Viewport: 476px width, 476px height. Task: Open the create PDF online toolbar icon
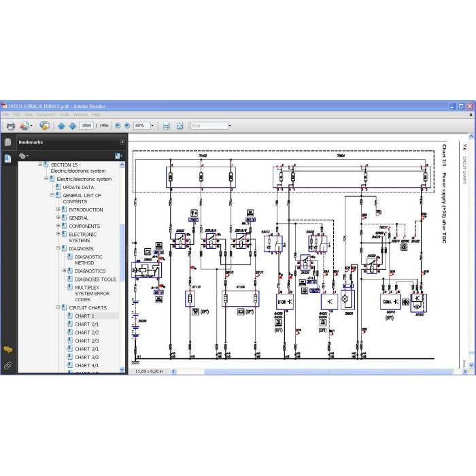tap(24, 126)
